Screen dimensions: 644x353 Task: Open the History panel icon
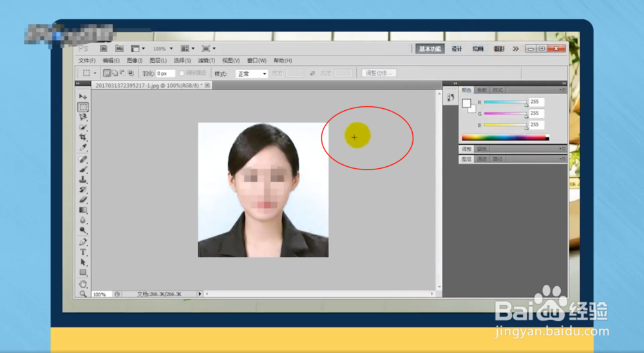click(x=451, y=97)
